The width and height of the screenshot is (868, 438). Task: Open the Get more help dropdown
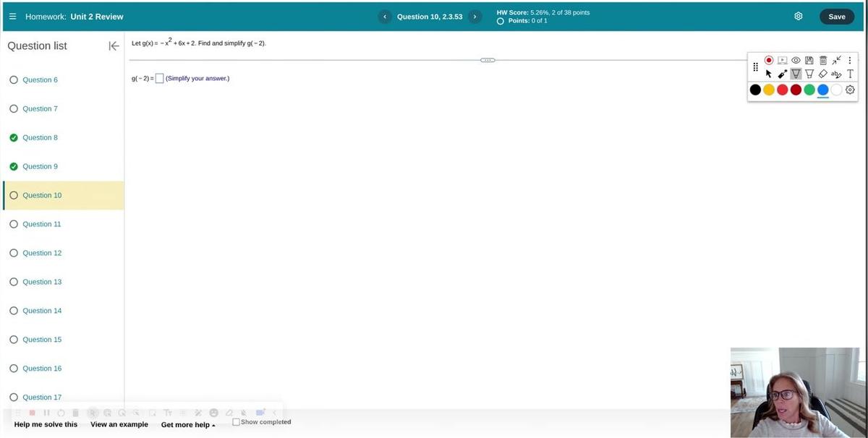pos(188,425)
